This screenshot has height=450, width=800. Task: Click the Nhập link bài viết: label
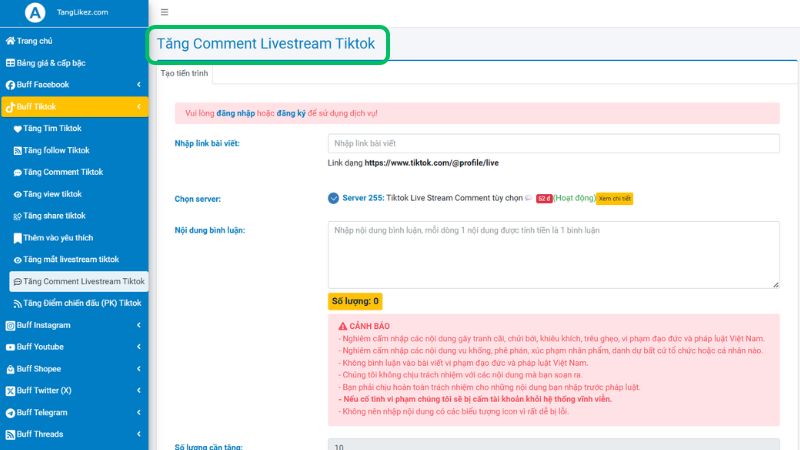[207, 143]
